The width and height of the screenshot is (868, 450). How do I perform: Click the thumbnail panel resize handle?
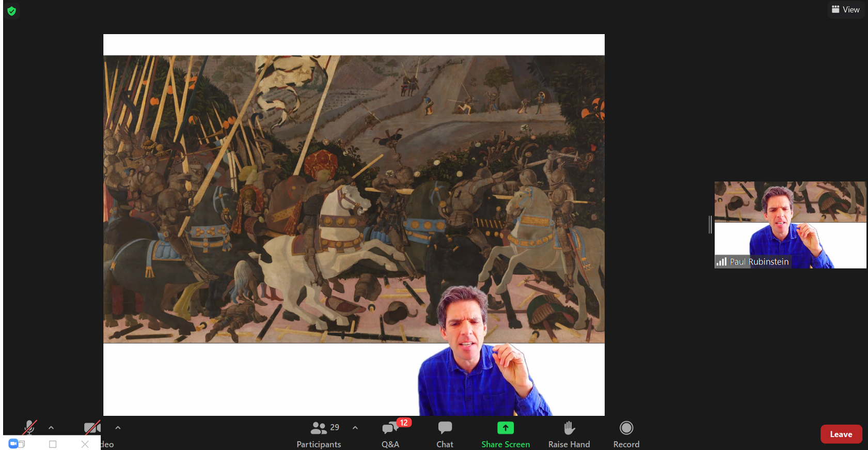pyautogui.click(x=710, y=225)
